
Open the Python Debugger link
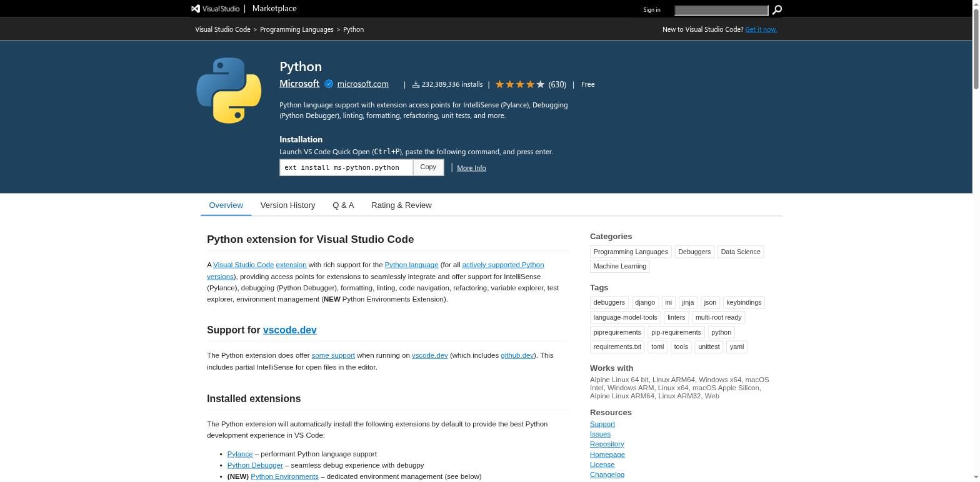point(255,465)
